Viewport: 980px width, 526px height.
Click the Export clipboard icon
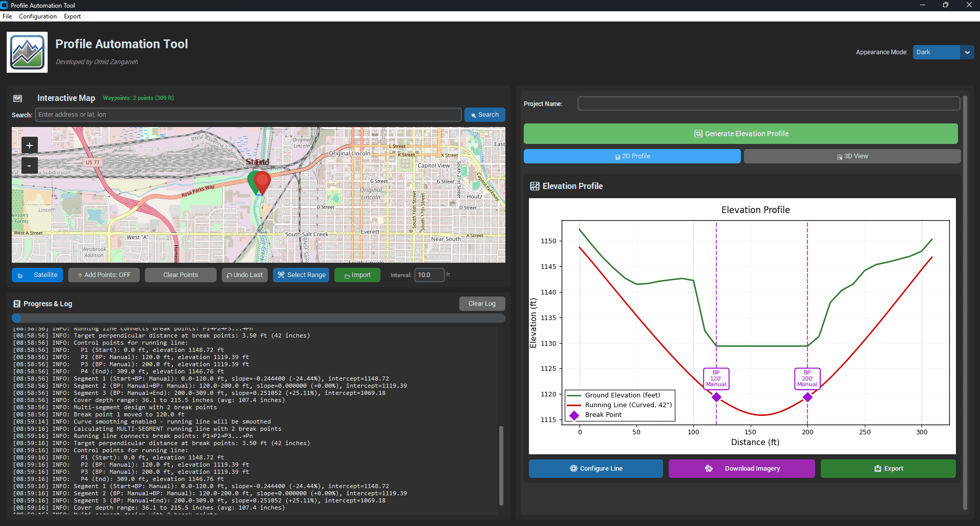[x=878, y=468]
